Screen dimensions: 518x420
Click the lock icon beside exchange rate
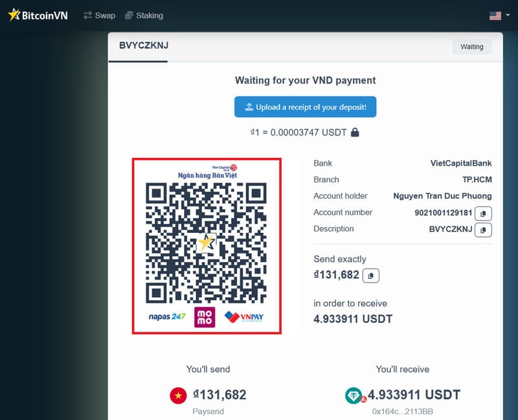point(354,131)
